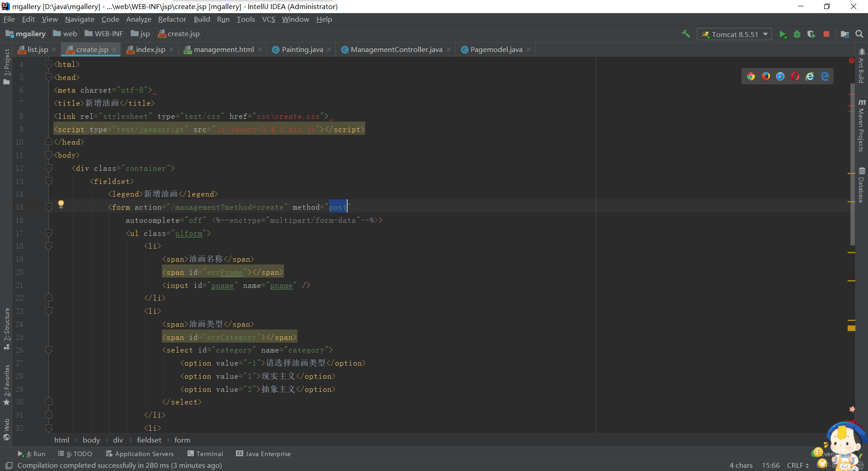Collapse the head tag fold on line 5
868x471 pixels.
49,77
